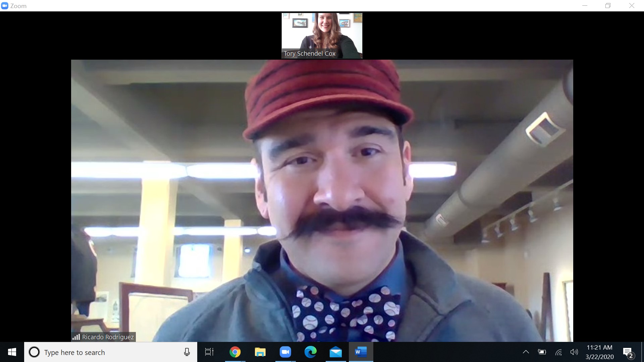Viewport: 644px width, 362px height.
Task: Expand hidden system tray icons
Action: tap(526, 352)
